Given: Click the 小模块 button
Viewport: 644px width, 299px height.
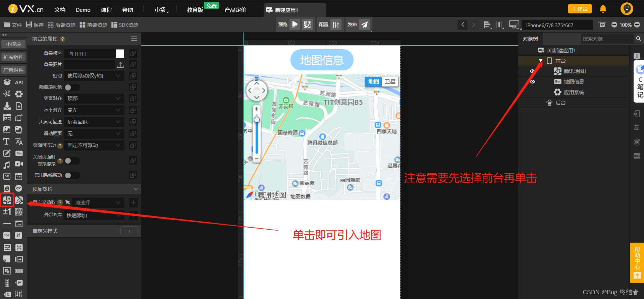Looking at the screenshot, I should click(13, 44).
